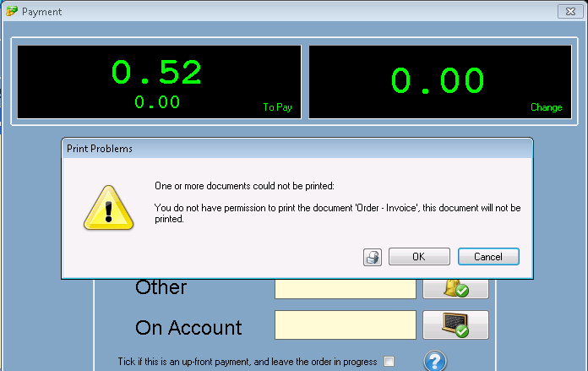Click the up-front payment label text

(x=247, y=362)
